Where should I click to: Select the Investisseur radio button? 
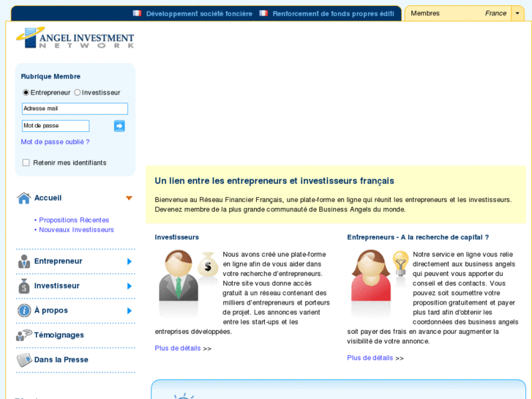[78, 92]
